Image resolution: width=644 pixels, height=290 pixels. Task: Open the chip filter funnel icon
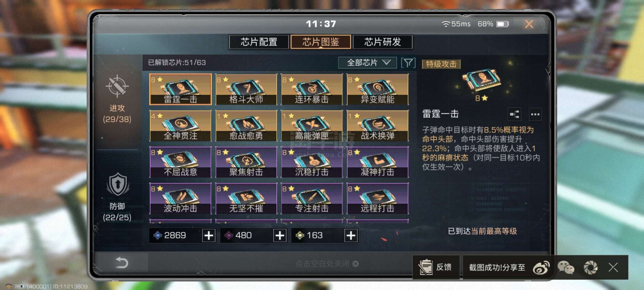click(408, 63)
